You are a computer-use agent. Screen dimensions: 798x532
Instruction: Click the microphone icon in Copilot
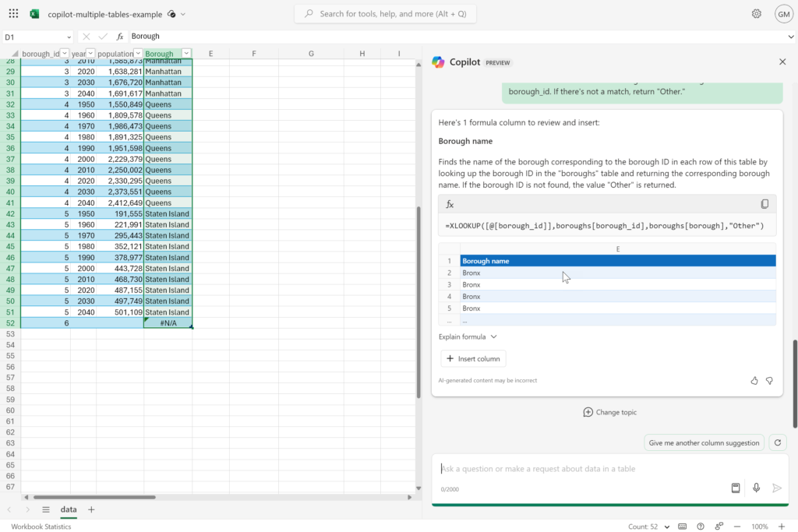[756, 488]
